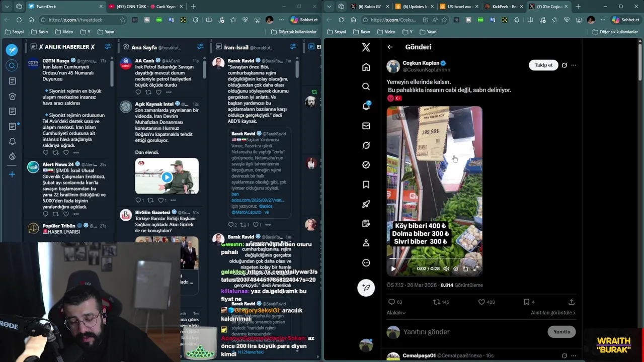644x362 pixels.
Task: Open Notifications bell in the X sidebar
Action: point(366,106)
